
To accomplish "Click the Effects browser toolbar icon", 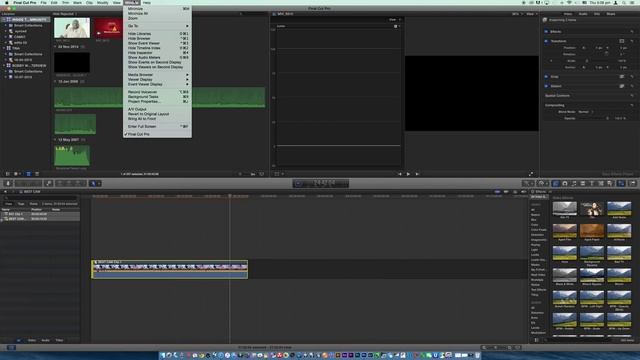I will [x=556, y=184].
